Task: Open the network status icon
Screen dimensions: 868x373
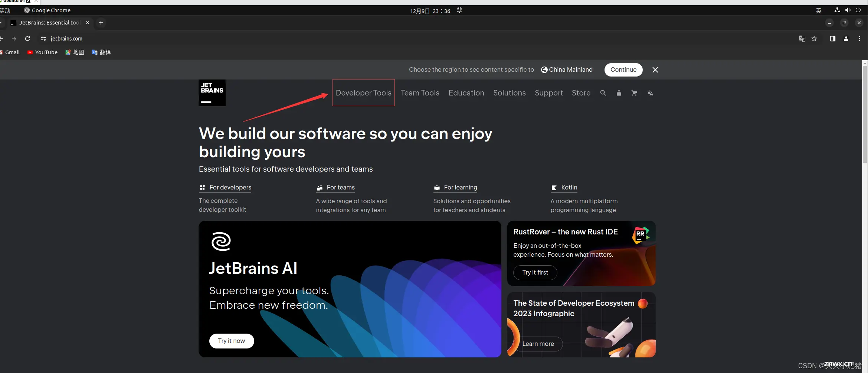Action: 837,10
